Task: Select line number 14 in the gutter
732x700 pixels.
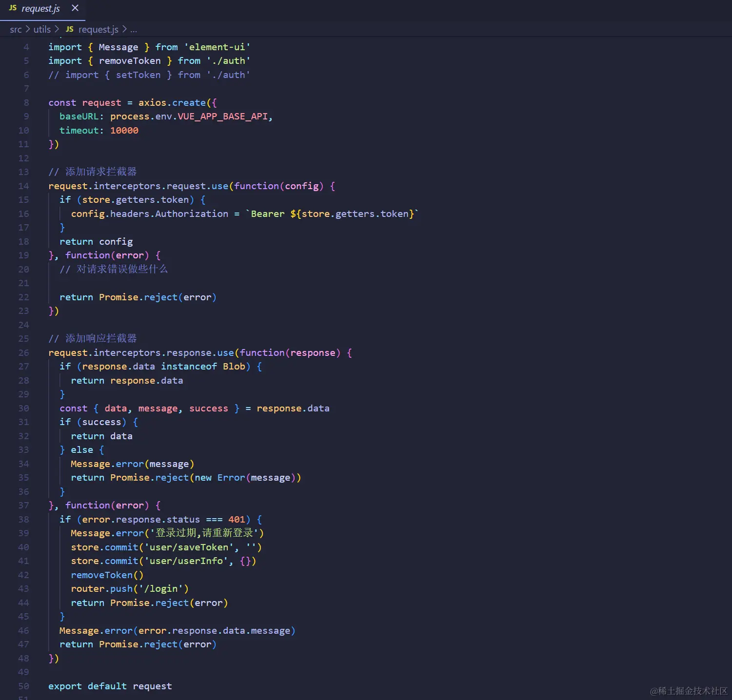Action: (x=23, y=186)
